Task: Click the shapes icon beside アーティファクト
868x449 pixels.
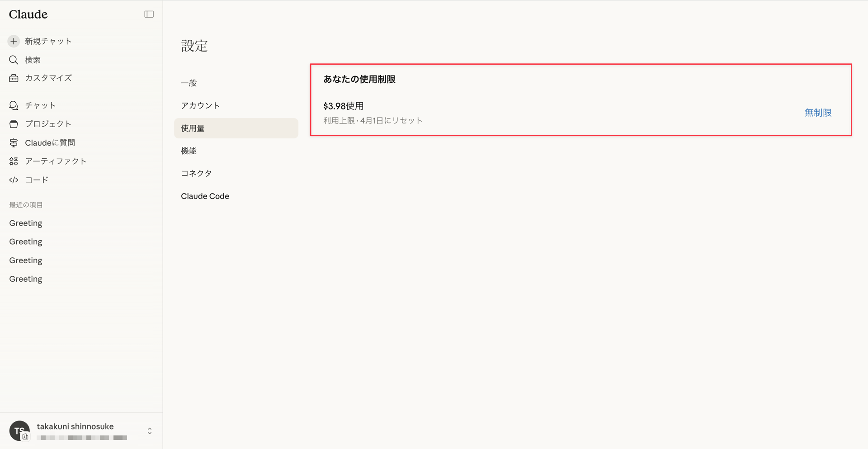Action: point(14,161)
